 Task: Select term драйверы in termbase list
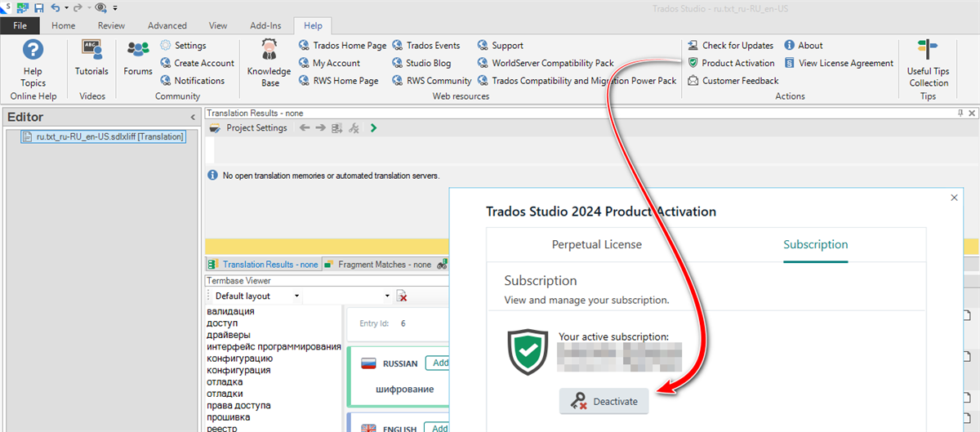coord(229,335)
